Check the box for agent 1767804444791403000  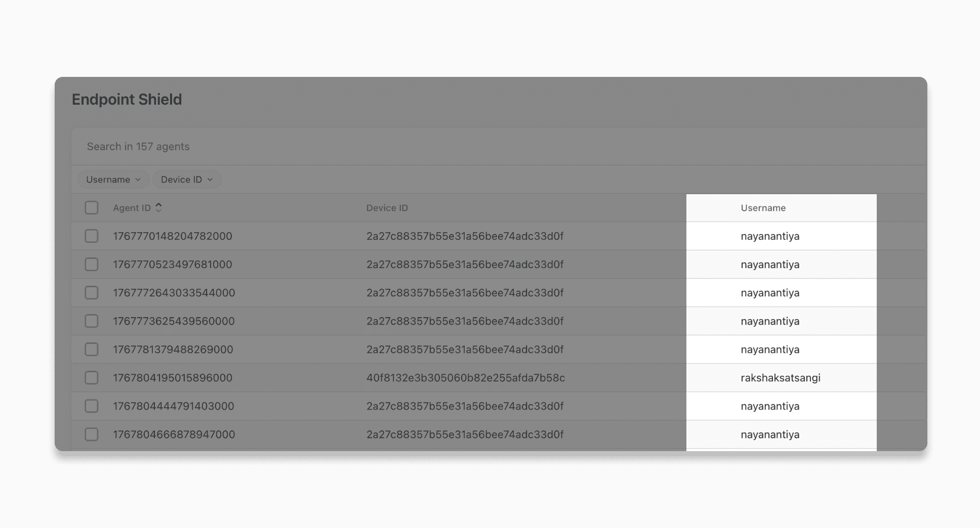click(x=92, y=406)
